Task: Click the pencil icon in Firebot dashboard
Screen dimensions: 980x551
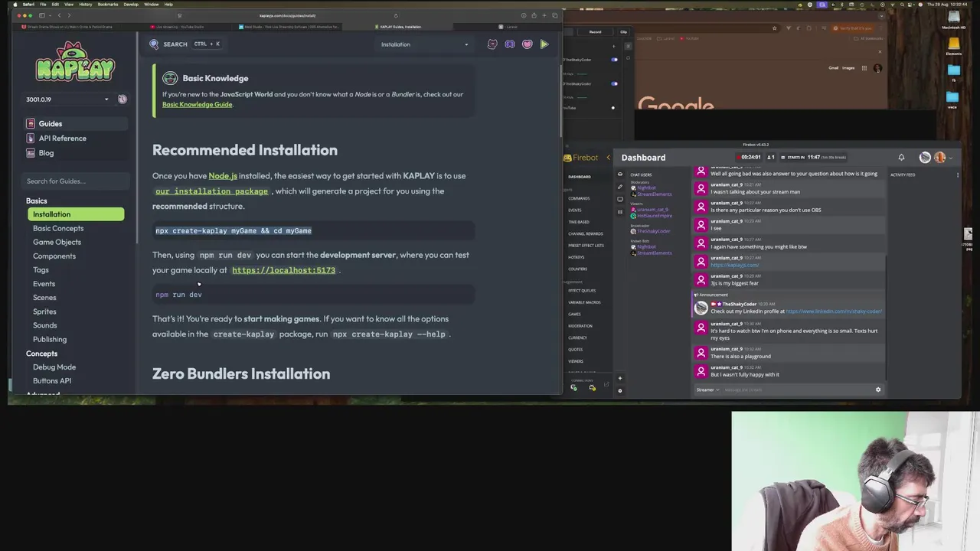Action: pyautogui.click(x=620, y=187)
